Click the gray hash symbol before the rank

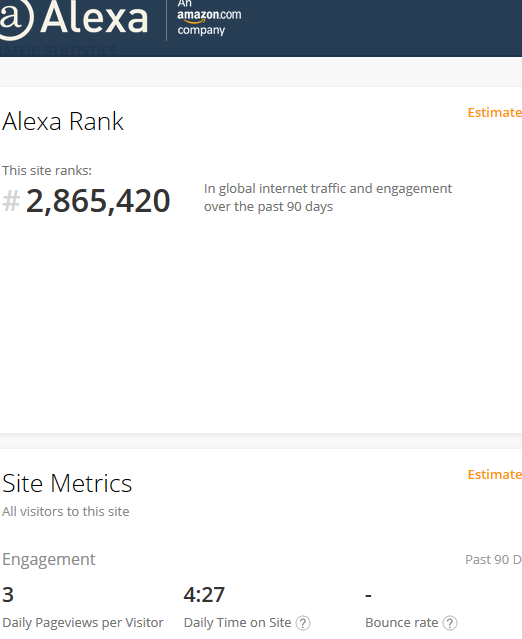point(11,201)
